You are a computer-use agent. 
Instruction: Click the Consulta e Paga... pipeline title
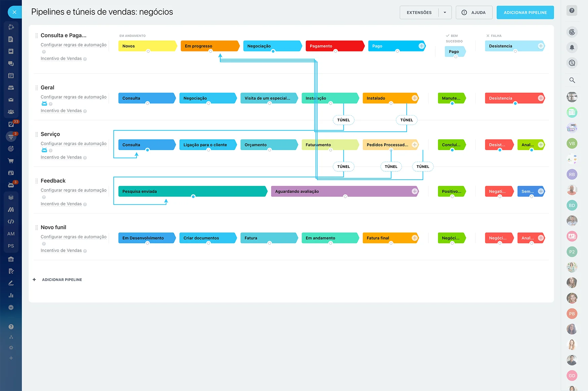coord(64,35)
